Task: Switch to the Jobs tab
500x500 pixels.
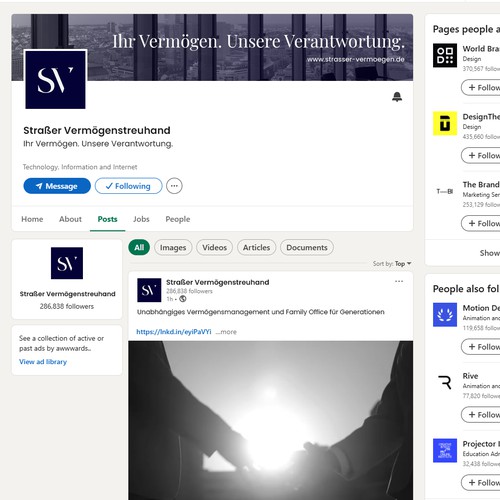Action: 141,219
